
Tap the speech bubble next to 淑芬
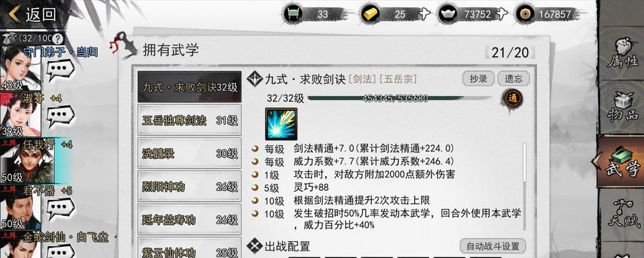(x=60, y=117)
